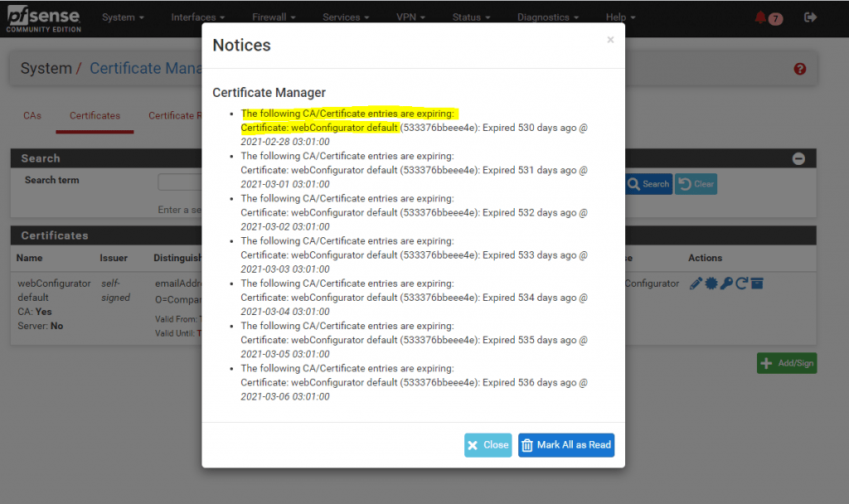Click the 'Certificate Manager' heading in the dialog

[x=269, y=93]
